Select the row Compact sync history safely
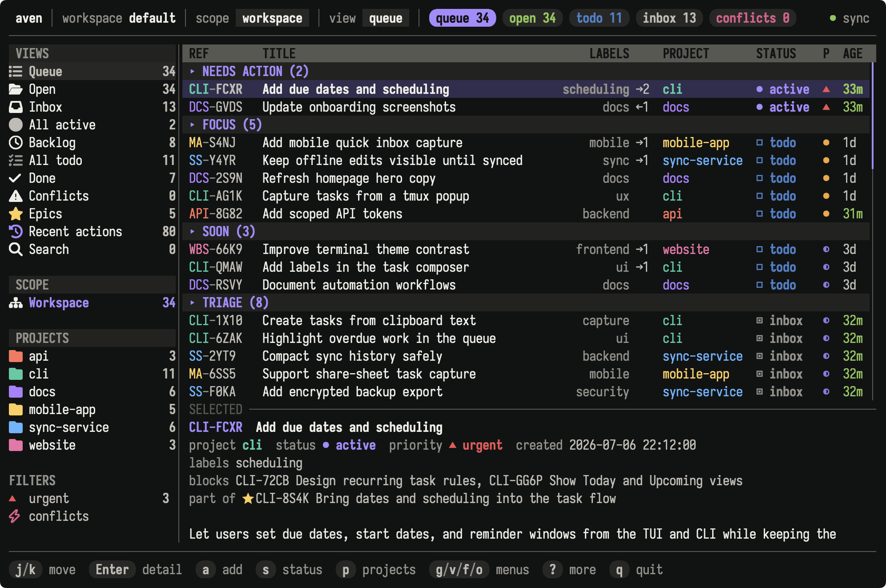 526,356
